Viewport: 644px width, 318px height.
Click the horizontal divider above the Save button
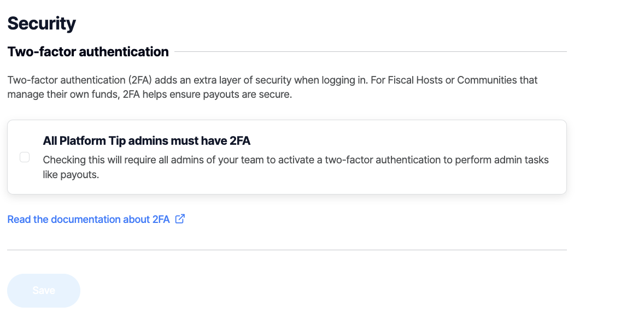[x=287, y=250]
